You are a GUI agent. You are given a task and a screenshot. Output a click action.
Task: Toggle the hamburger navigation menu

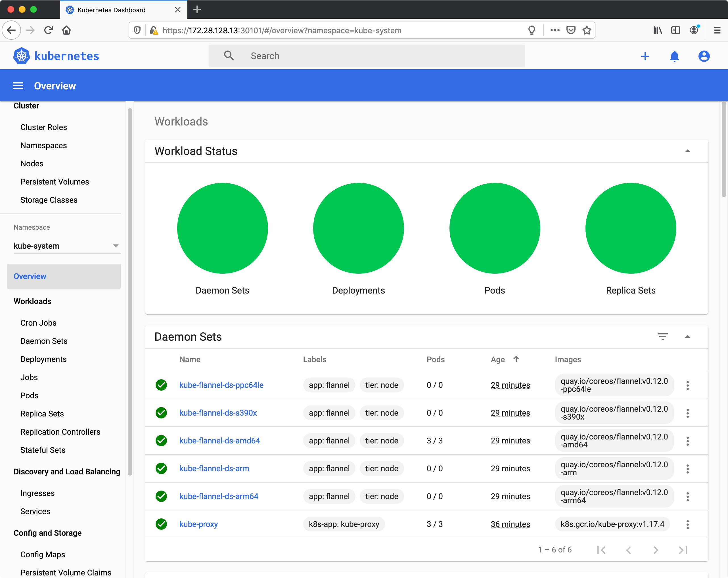point(18,86)
